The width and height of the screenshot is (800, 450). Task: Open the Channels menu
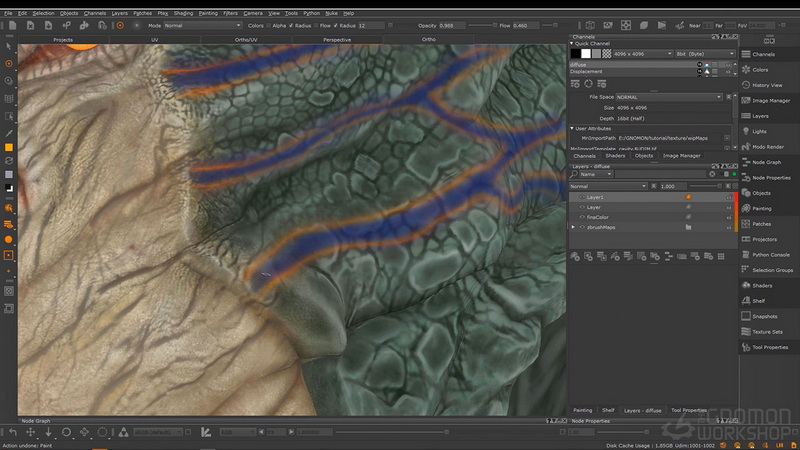pyautogui.click(x=95, y=13)
